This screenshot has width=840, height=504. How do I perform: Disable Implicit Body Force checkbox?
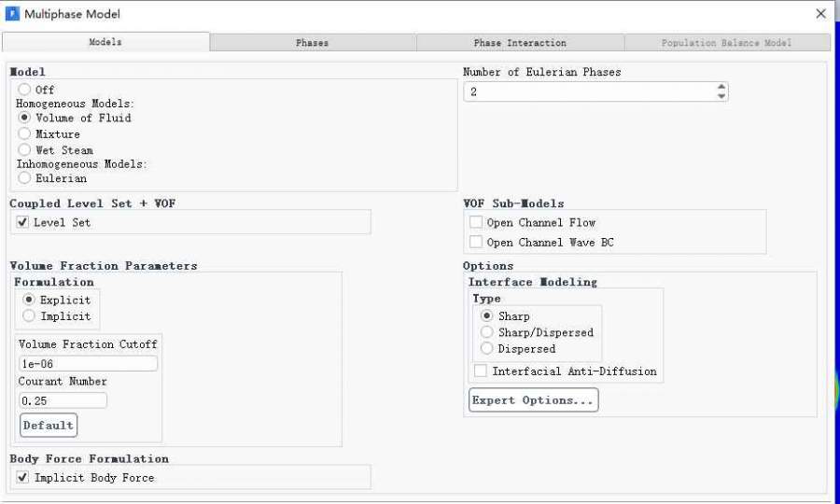22,477
